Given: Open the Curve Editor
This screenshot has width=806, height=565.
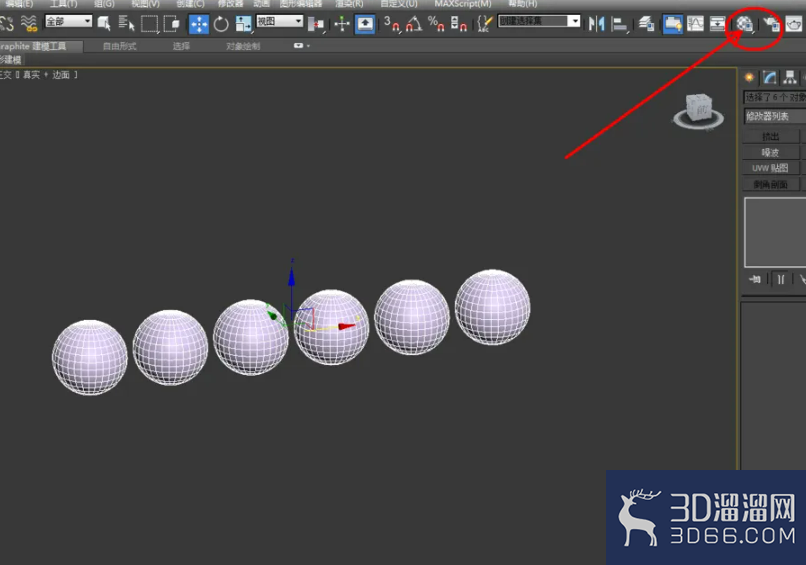Looking at the screenshot, I should (695, 24).
